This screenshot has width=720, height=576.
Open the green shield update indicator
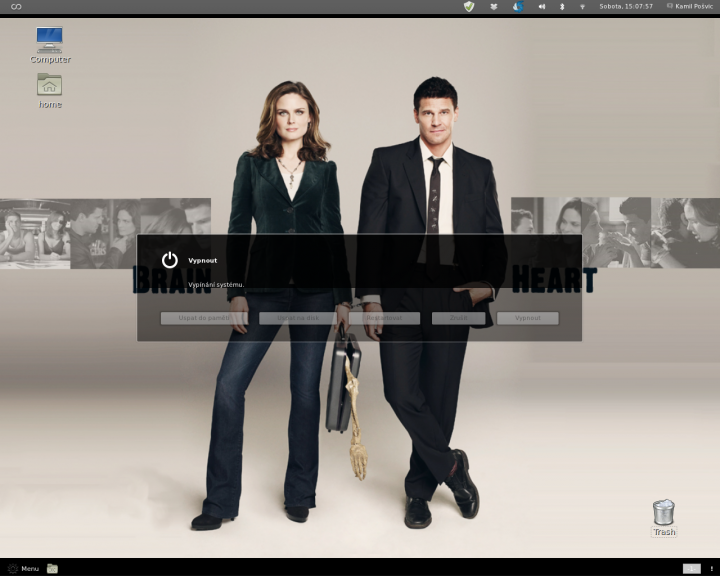[468, 6]
